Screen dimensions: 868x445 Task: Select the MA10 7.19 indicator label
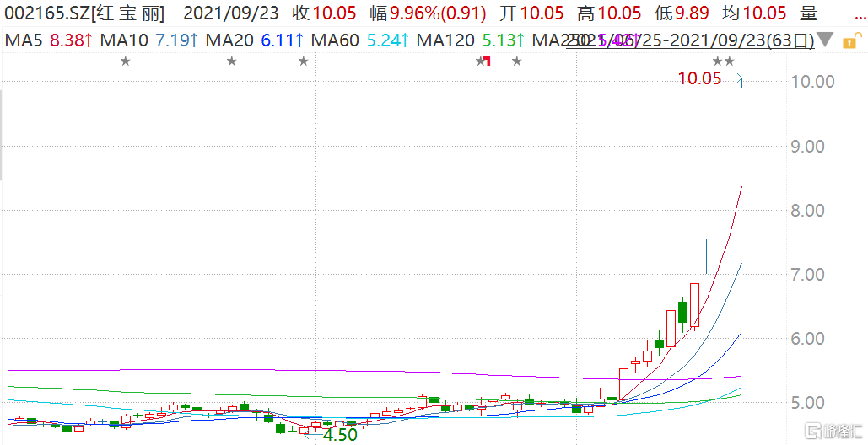click(x=149, y=40)
